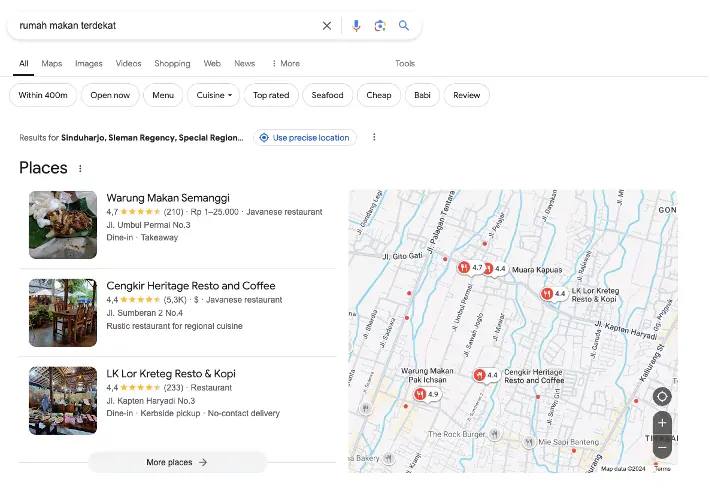Open Places section three-dot menu
710x489 pixels.
[x=80, y=168]
